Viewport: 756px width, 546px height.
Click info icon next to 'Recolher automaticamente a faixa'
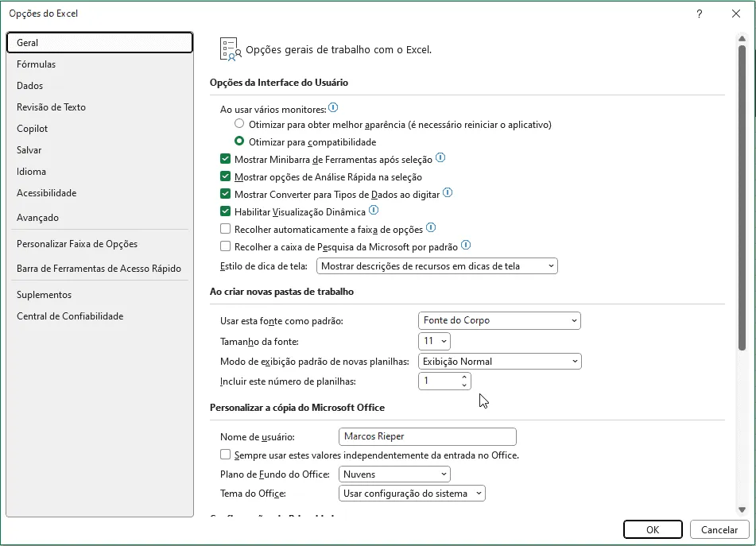[431, 227]
